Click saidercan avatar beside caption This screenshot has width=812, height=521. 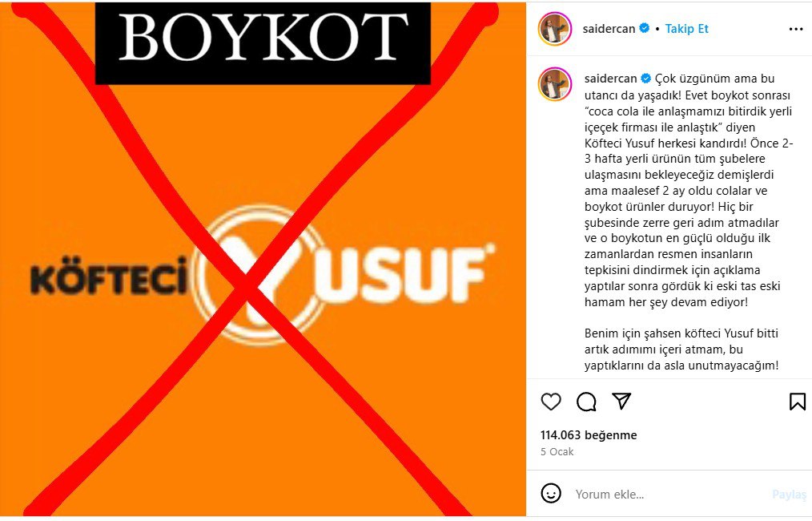pos(555,83)
